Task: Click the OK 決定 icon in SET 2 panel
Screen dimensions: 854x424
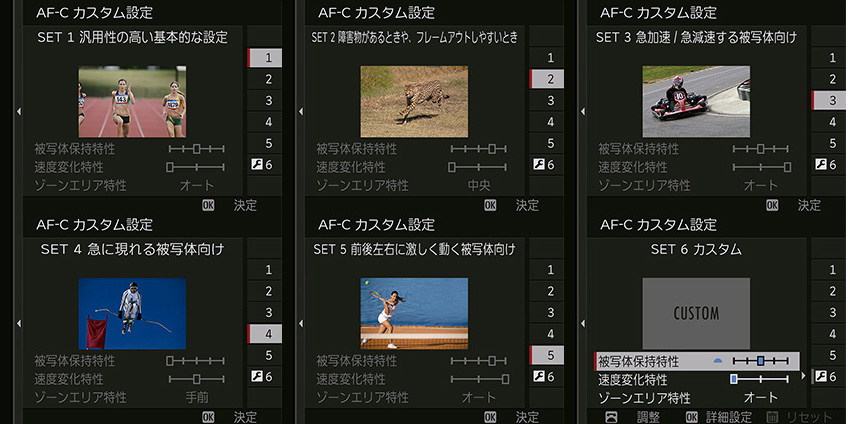Action: tap(490, 205)
